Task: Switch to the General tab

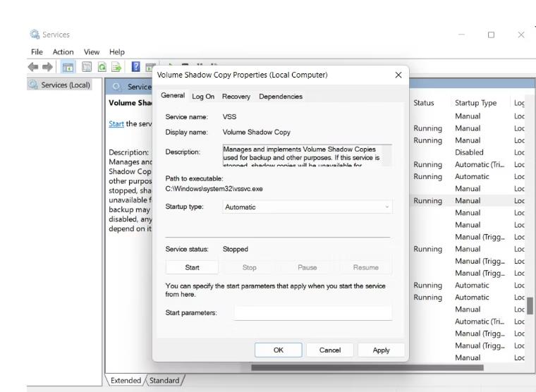Action: 173,95
